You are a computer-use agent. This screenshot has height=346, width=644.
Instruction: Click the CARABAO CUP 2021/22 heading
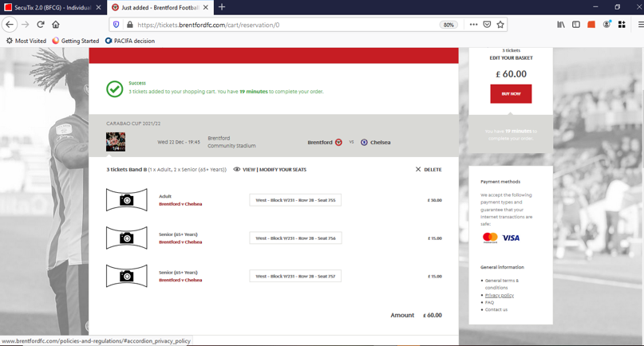(133, 123)
